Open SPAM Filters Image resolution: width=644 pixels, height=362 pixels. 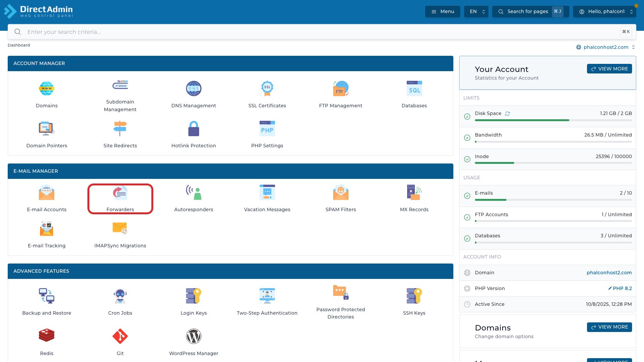click(341, 199)
